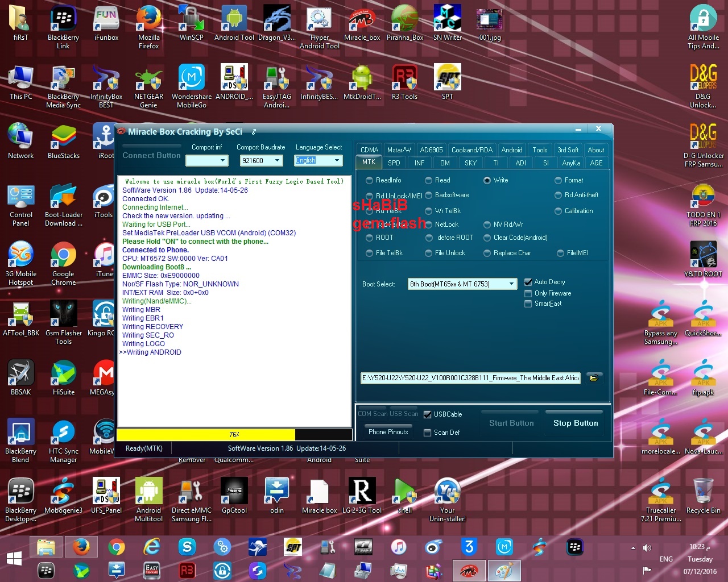Click the COM Scan USB Scan button
The width and height of the screenshot is (728, 582).
click(x=388, y=414)
